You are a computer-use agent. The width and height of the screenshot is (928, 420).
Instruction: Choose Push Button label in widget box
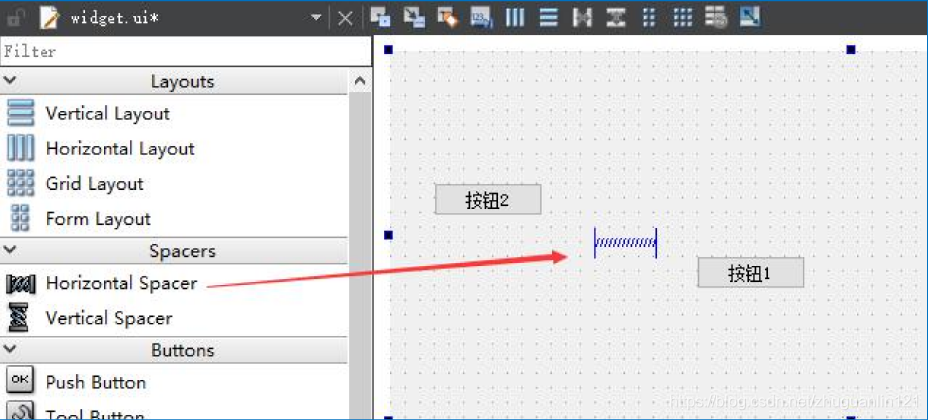pos(96,382)
